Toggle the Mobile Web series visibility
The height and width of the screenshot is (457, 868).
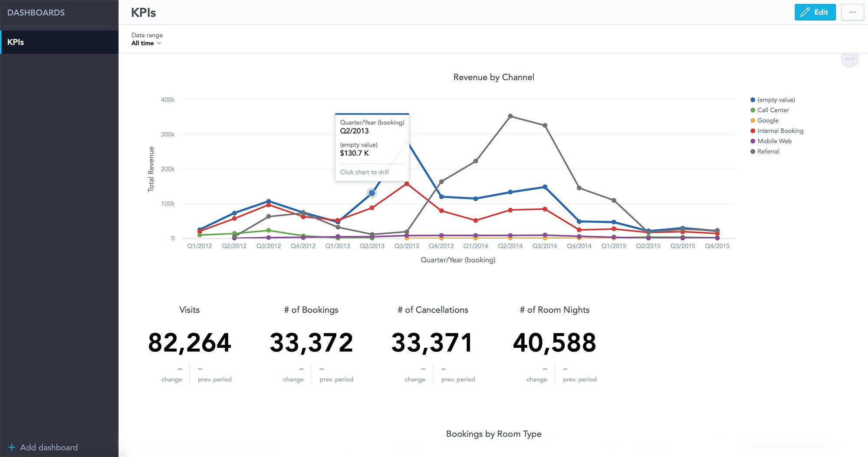(774, 141)
